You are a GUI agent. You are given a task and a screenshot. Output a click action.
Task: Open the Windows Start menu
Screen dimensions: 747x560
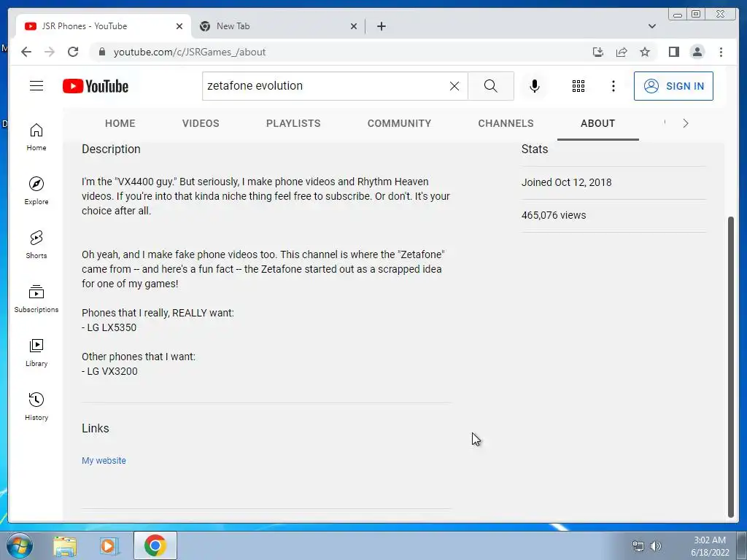click(20, 545)
